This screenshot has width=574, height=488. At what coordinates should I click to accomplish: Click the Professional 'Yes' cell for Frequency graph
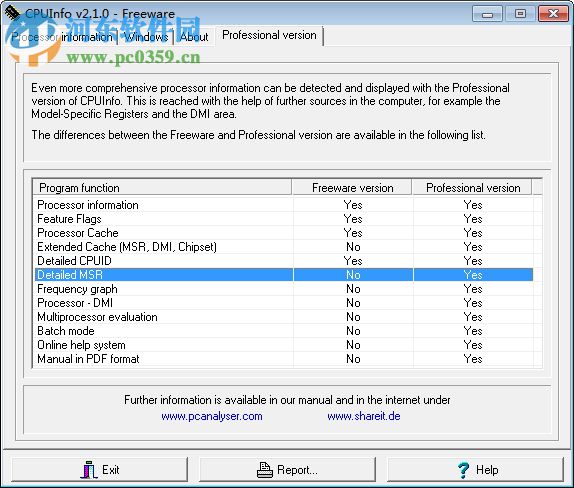point(473,289)
